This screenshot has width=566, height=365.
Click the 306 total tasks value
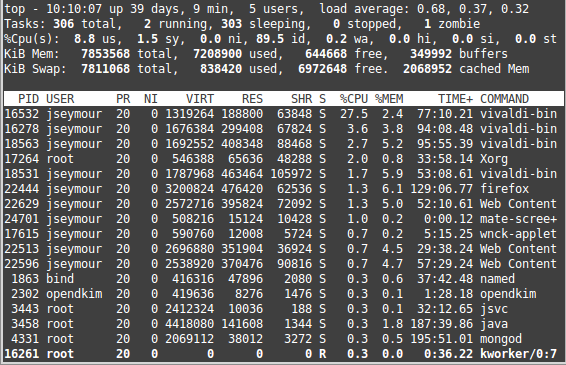point(64,24)
